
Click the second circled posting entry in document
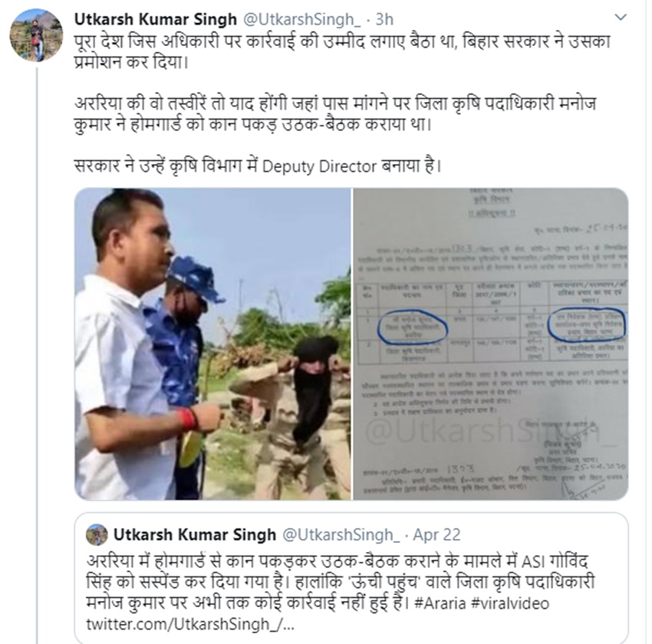click(587, 324)
